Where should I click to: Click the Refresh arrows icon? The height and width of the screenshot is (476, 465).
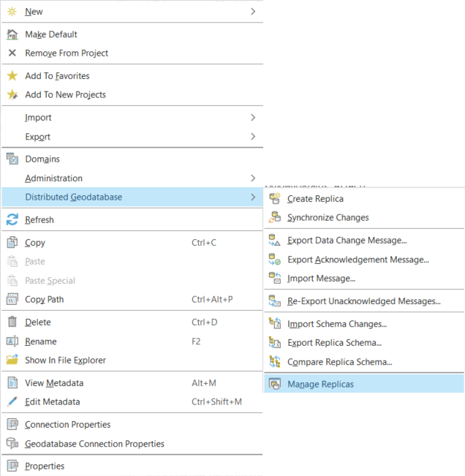(x=12, y=220)
